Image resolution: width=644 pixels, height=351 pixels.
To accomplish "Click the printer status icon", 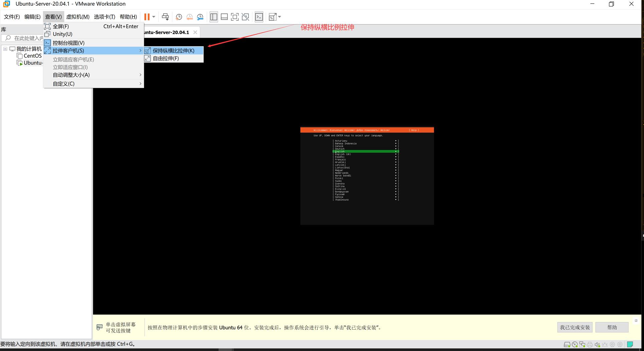I will click(x=590, y=345).
